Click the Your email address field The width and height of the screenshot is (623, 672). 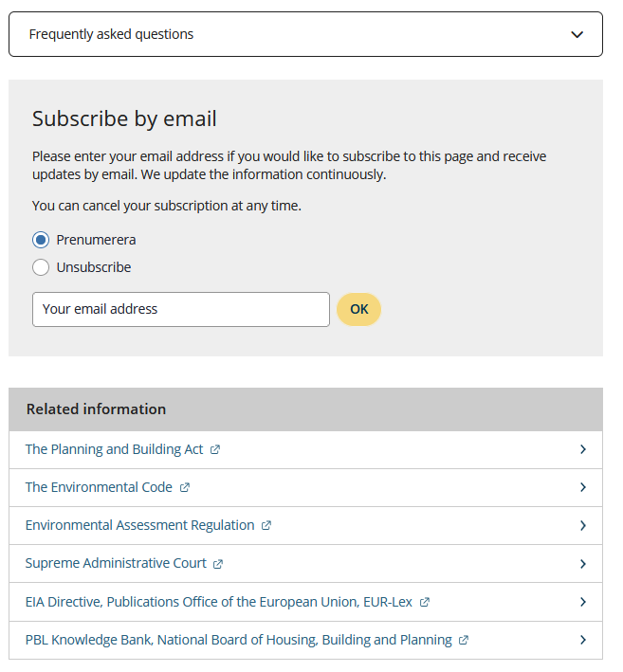[181, 309]
